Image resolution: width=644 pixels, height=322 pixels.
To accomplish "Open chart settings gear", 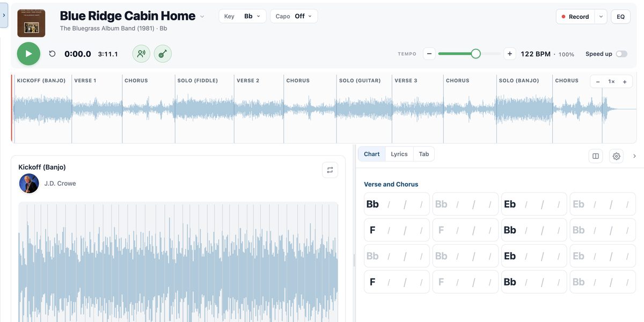I will coord(617,156).
